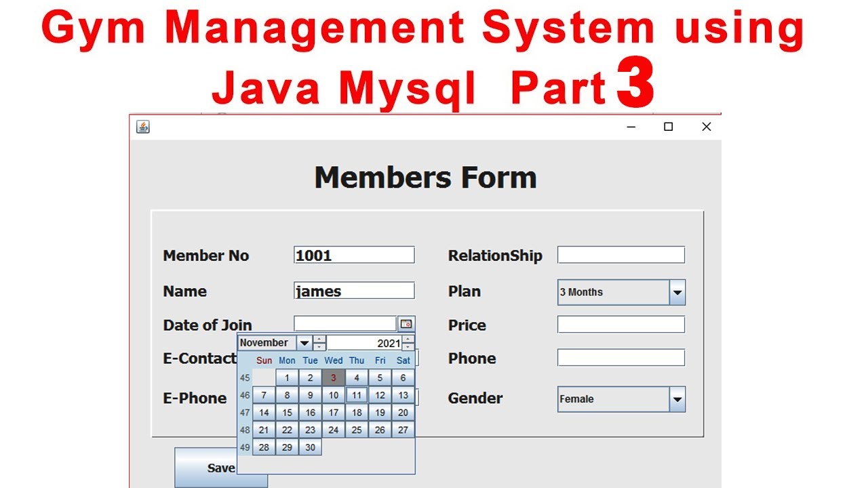
Task: Select November 15 in the calendar
Action: point(288,413)
